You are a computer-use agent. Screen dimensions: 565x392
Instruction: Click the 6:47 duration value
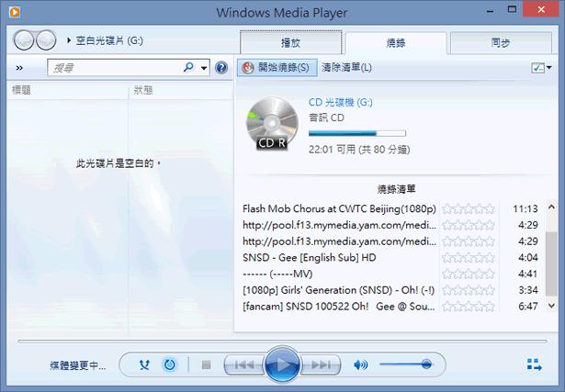coord(528,307)
